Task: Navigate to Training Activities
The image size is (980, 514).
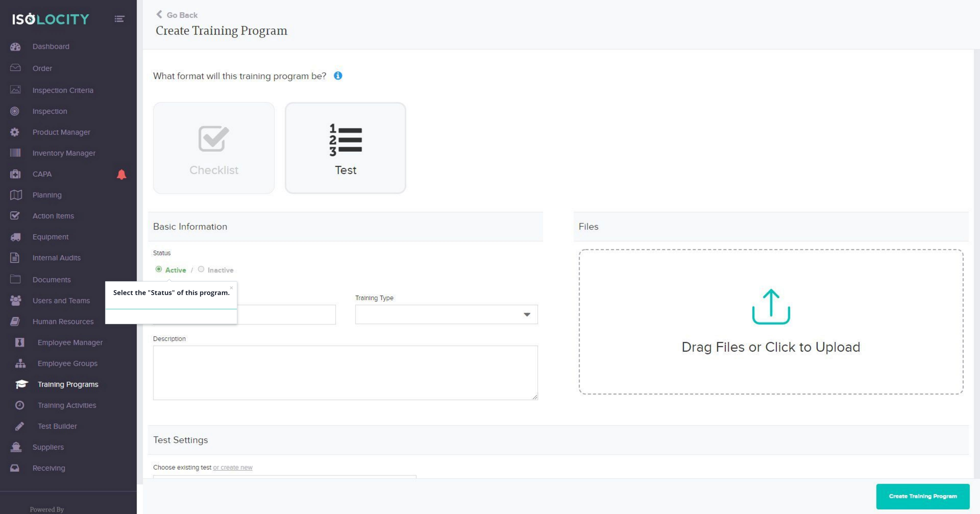Action: click(x=67, y=405)
